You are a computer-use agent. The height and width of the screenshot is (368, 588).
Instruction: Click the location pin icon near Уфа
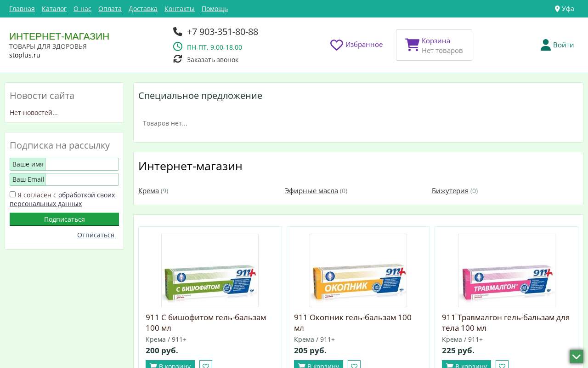tap(557, 9)
